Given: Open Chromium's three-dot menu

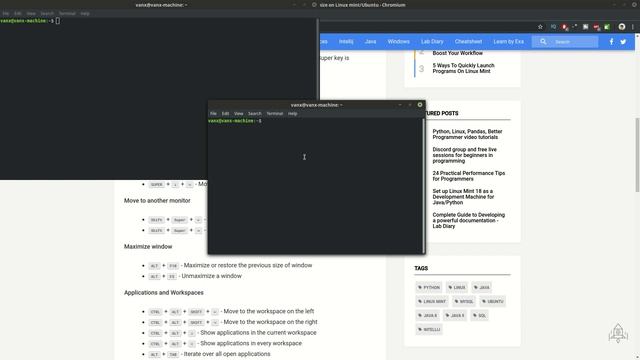Looking at the screenshot, I should click(x=633, y=27).
